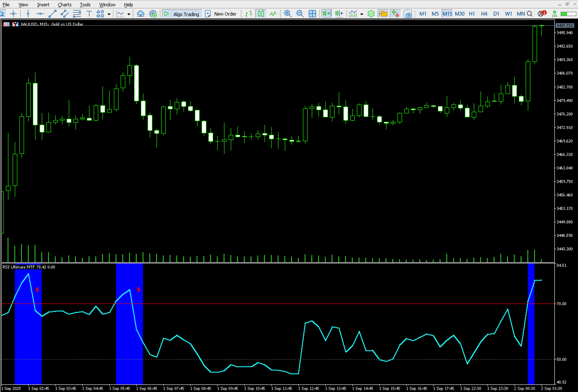Switch to the D1 daily timeframe
This screenshot has height=392, width=578.
tap(496, 14)
